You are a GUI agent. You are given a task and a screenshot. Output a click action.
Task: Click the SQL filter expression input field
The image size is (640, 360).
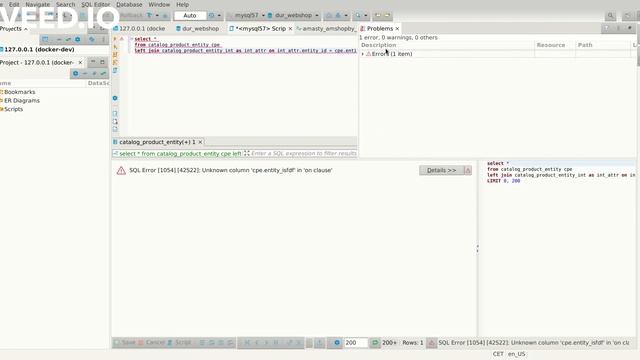pos(304,153)
